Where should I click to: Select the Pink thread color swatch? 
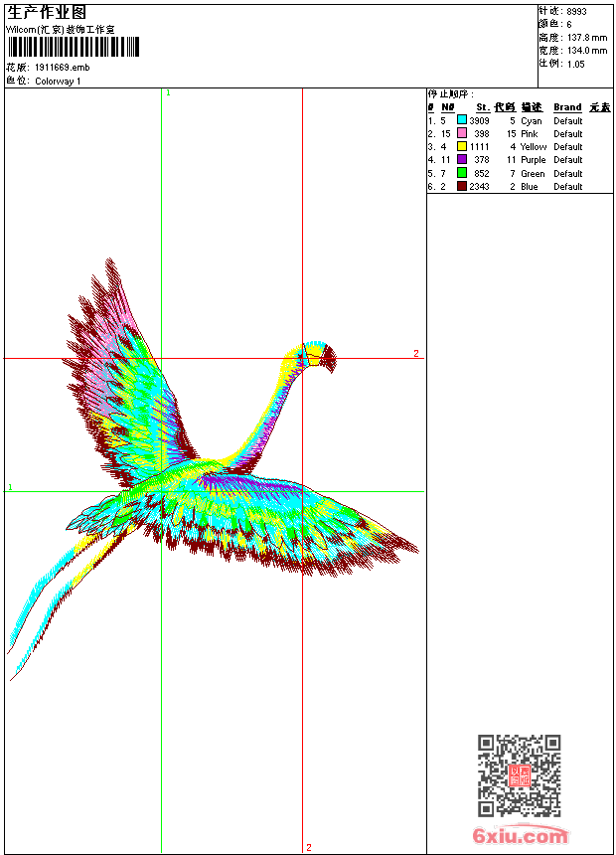[x=462, y=133]
